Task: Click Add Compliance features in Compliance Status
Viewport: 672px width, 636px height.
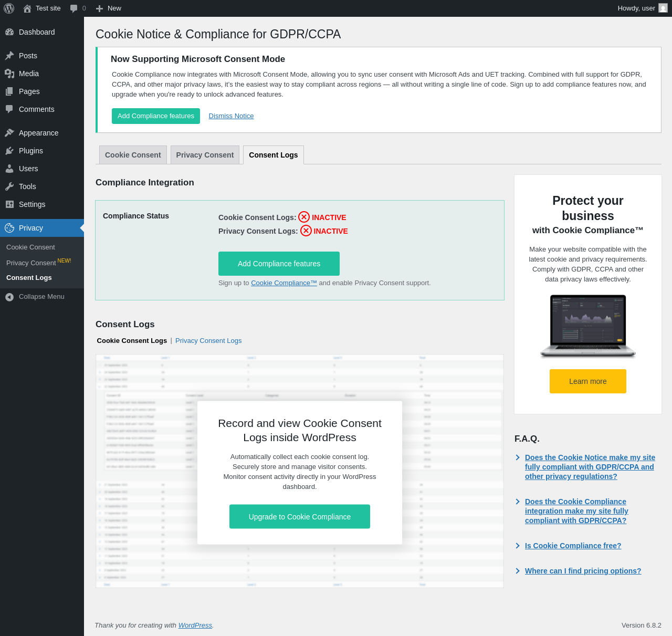Action: (279, 264)
